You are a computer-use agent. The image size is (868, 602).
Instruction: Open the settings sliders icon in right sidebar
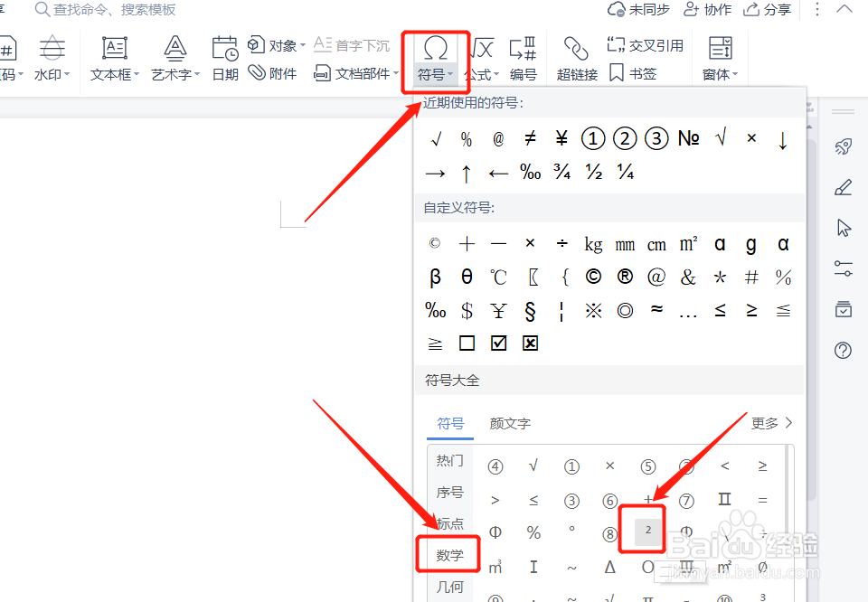[x=843, y=268]
